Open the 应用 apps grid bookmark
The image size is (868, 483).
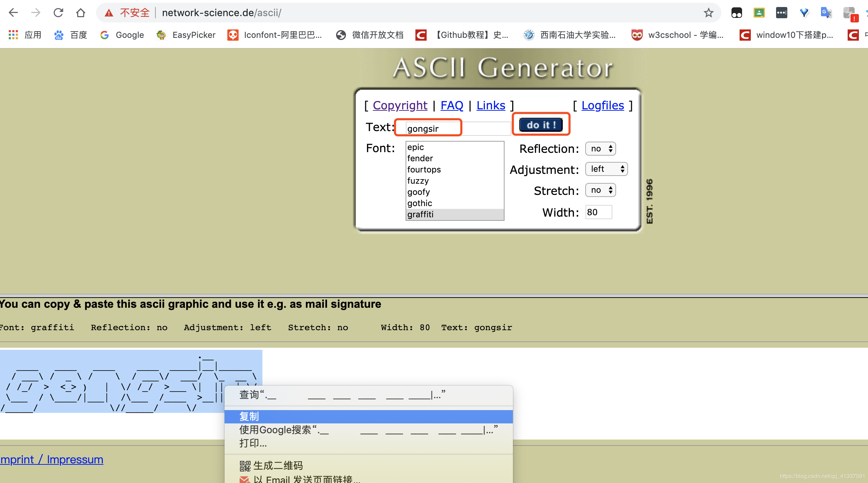tap(25, 35)
